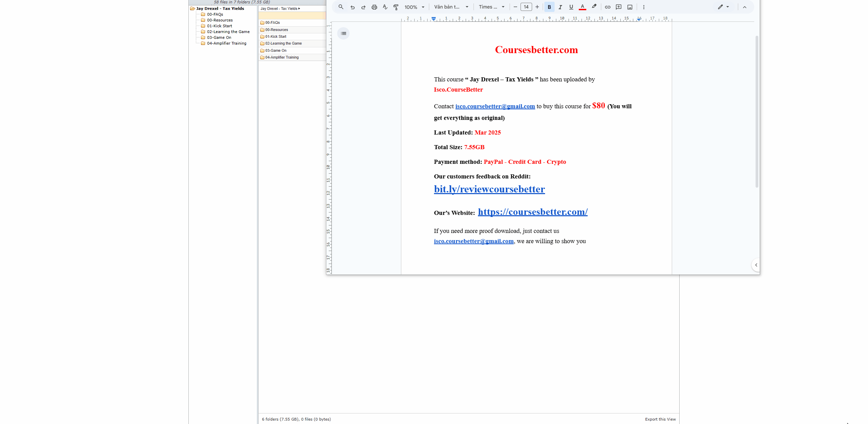Open 00-Resources row in the file list
Image resolution: width=868 pixels, height=424 pixels.
click(x=292, y=30)
